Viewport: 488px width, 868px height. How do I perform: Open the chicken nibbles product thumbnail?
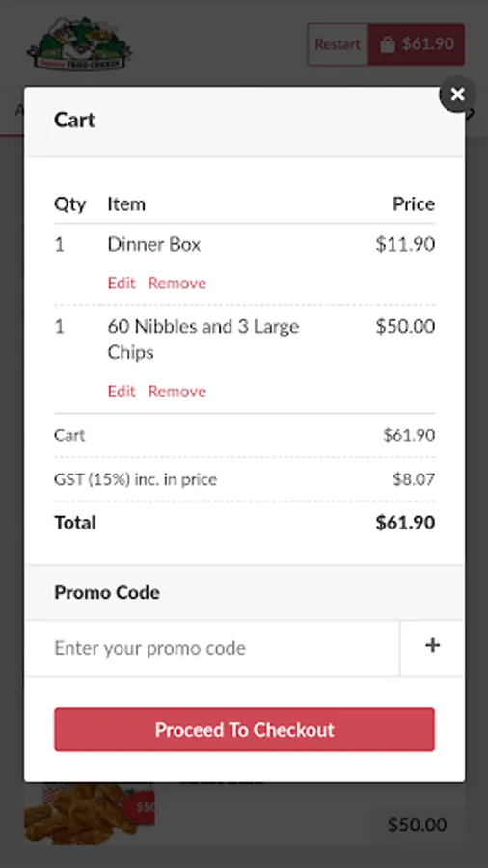point(90,813)
